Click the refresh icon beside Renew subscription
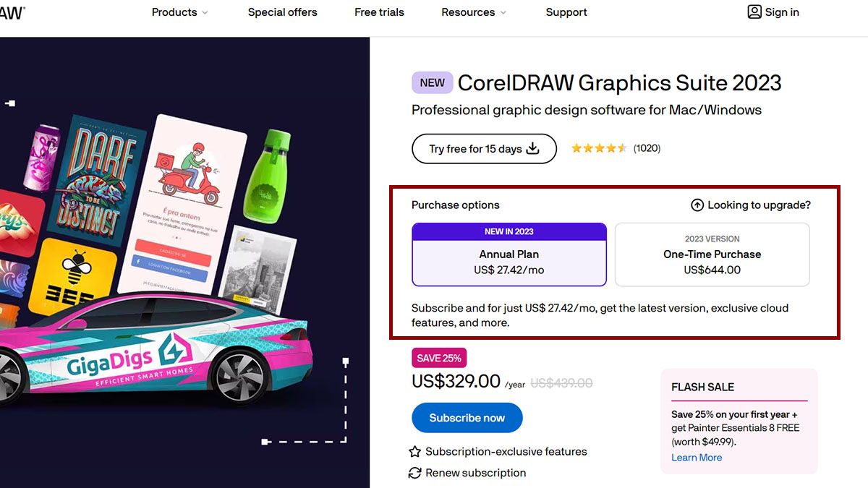The width and height of the screenshot is (868, 488). click(x=414, y=473)
